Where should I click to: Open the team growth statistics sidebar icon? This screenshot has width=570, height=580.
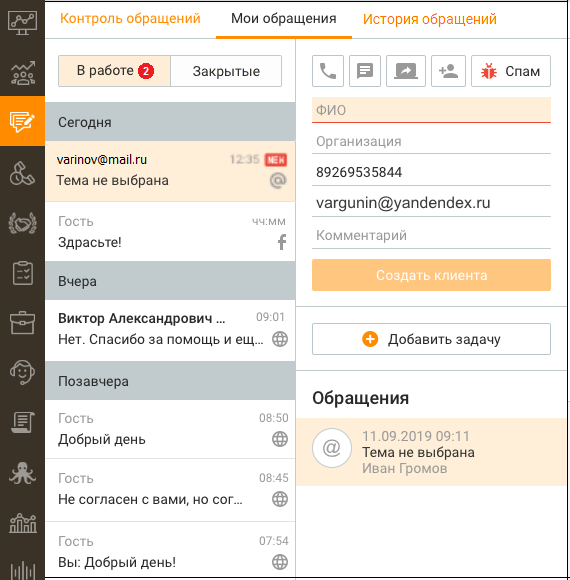(22, 73)
